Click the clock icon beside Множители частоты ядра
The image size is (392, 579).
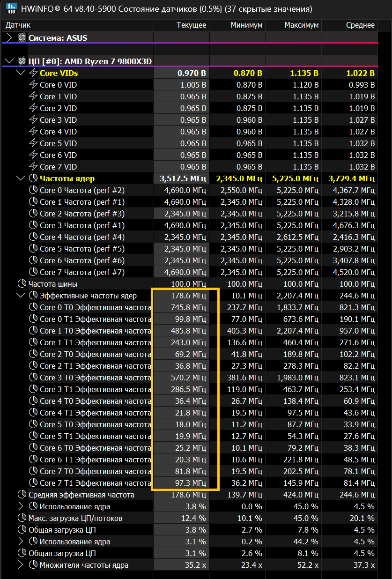tap(33, 564)
